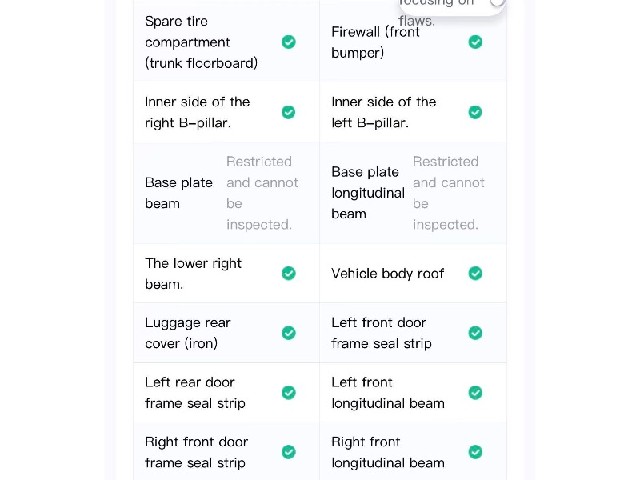
Task: Click the green checkmark beside Firewall (front bumper)
Action: (475, 42)
